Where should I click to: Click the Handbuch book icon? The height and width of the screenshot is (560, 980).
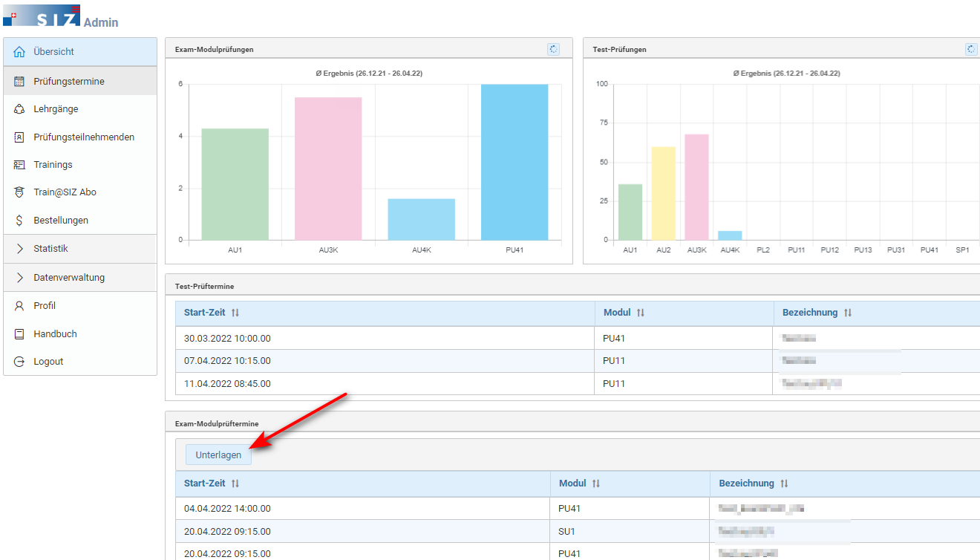(x=19, y=334)
